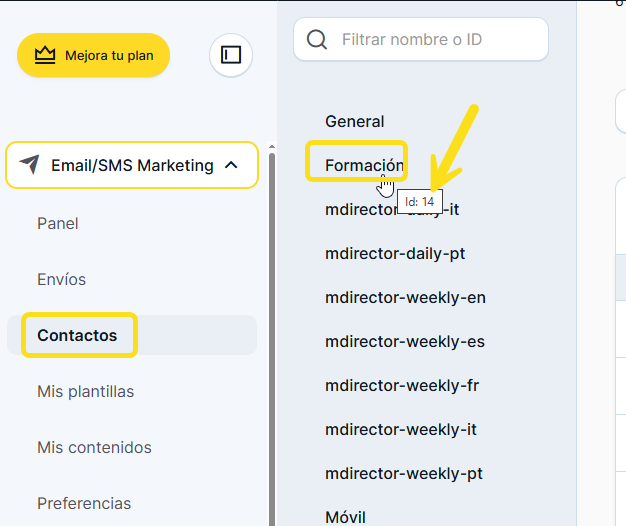Image resolution: width=626 pixels, height=526 pixels.
Task: Choose the mdirector-weekly-es list
Action: click(x=405, y=341)
